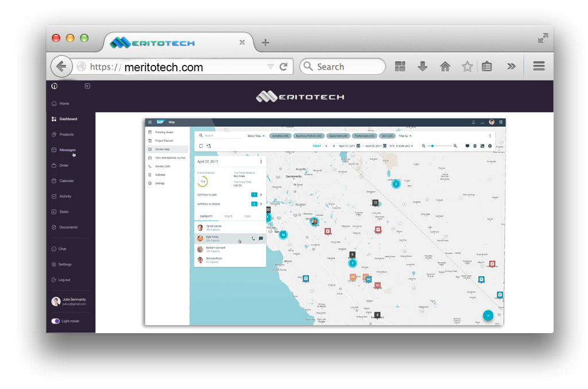Open the address bar history dropdown arrow

270,67
